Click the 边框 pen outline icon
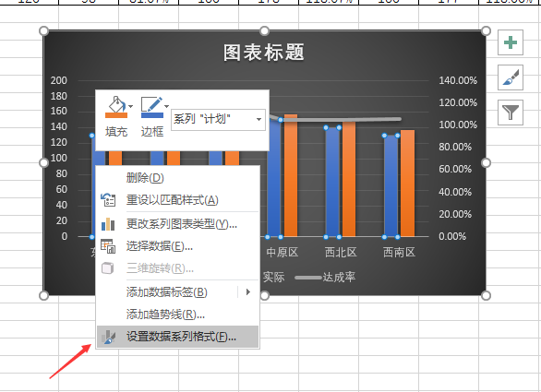The height and width of the screenshot is (392, 541). tap(151, 107)
